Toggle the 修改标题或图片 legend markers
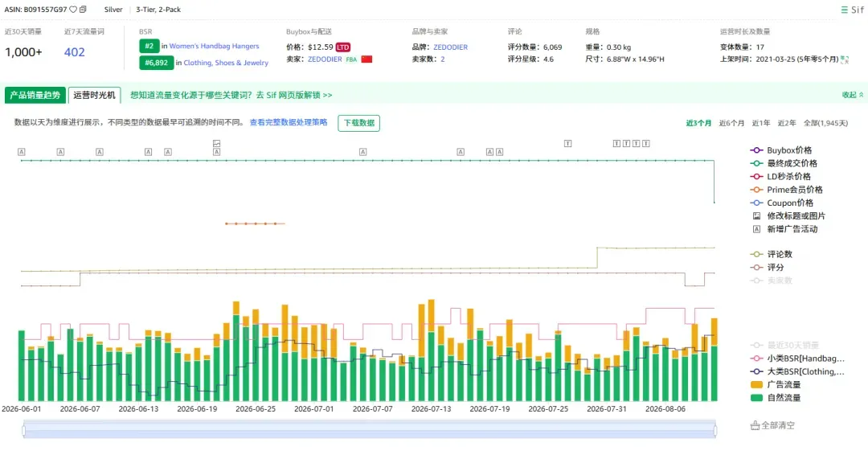Viewport: 868px width, 463px height. point(788,216)
